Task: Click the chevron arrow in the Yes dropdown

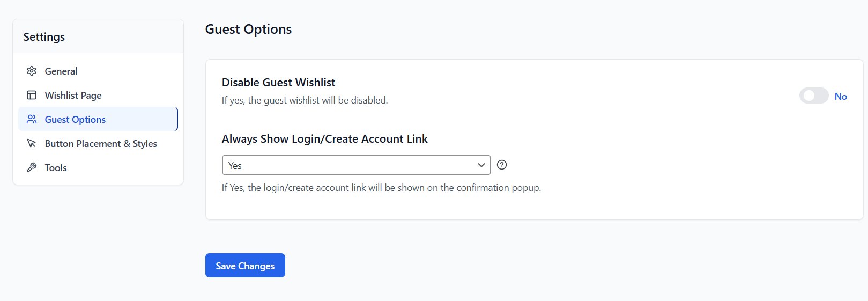Action: [481, 165]
